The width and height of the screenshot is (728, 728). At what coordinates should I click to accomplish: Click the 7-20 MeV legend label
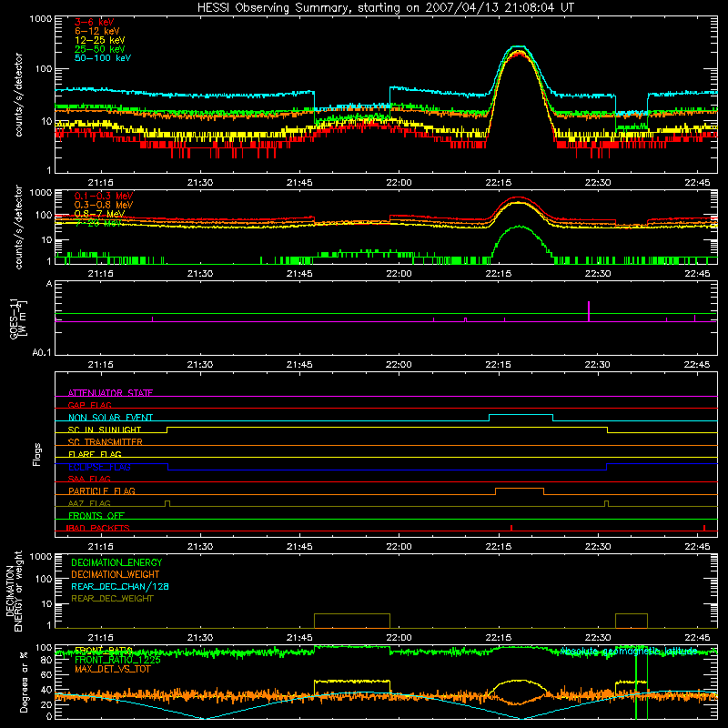point(98,223)
